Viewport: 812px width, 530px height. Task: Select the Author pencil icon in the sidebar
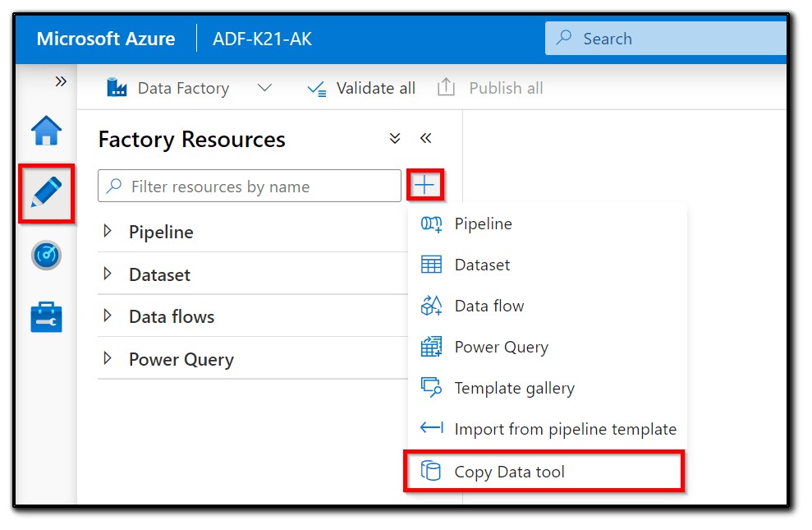46,193
